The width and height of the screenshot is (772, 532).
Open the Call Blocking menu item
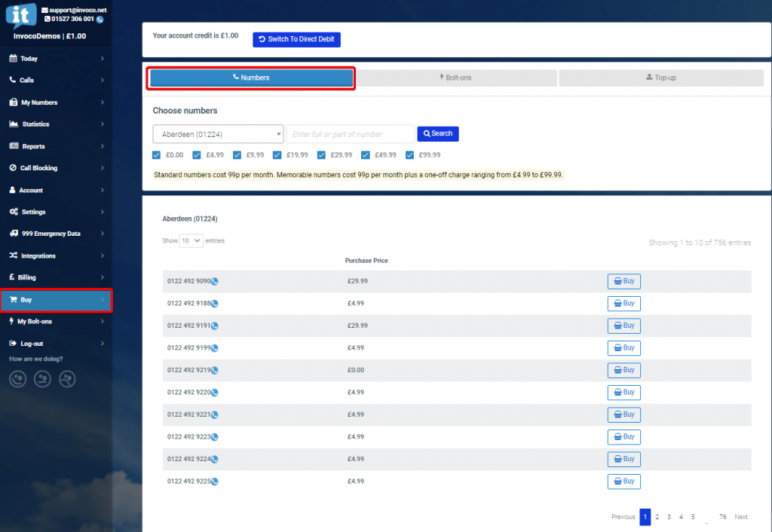(x=56, y=168)
